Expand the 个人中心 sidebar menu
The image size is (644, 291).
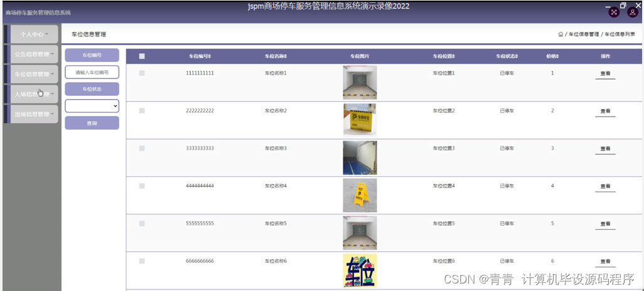click(34, 34)
